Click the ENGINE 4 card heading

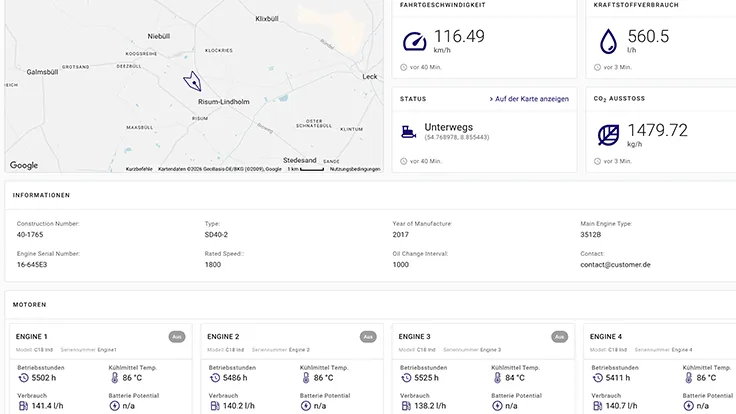[606, 337]
